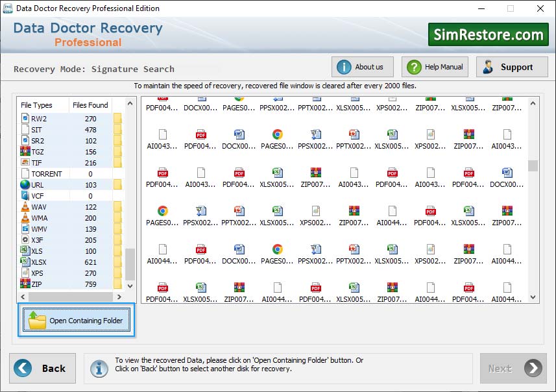Click the ZIP row folder icon
Screen dimensions: 556x392
pyautogui.click(x=117, y=284)
